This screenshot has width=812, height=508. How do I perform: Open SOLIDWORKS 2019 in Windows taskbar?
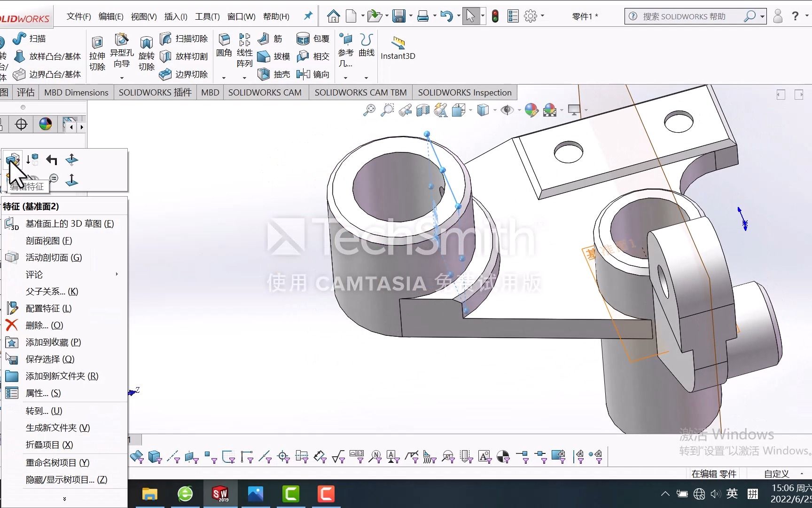pos(220,494)
